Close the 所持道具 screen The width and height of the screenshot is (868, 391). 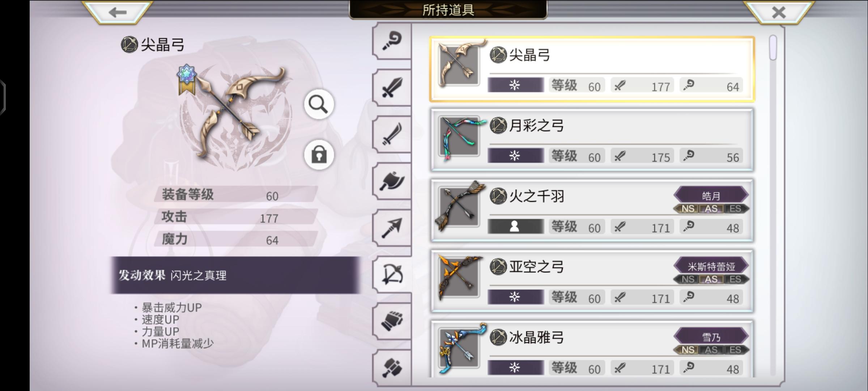pyautogui.click(x=778, y=12)
